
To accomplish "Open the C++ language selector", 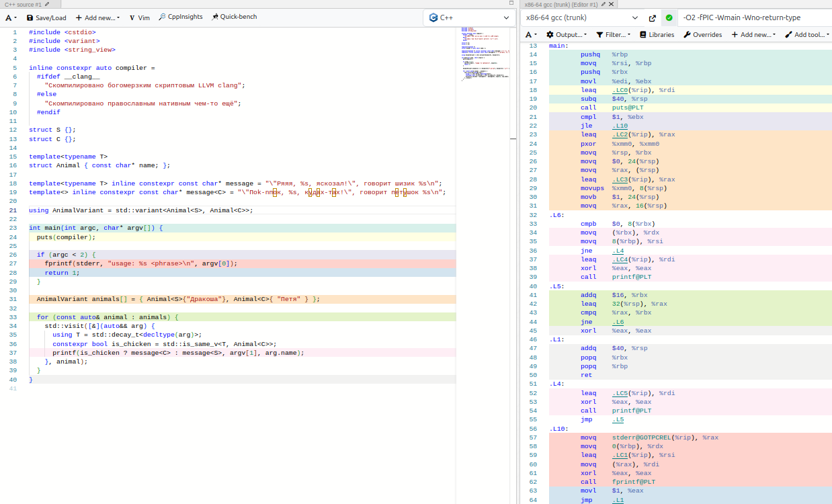I will click(468, 17).
